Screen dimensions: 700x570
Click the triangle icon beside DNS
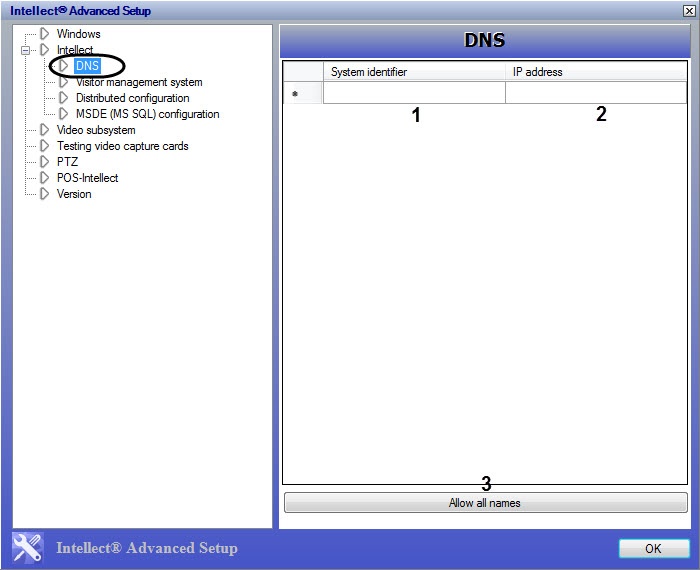(63, 66)
